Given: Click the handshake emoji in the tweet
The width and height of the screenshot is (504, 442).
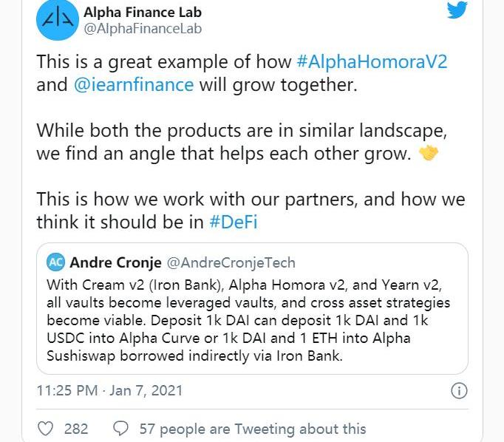Looking at the screenshot, I should [428, 154].
